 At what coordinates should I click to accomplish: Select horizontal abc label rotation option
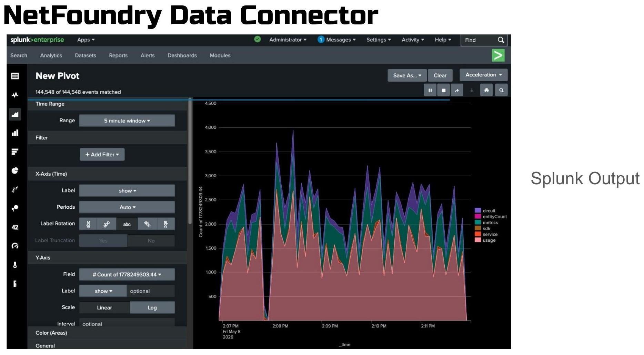(127, 224)
